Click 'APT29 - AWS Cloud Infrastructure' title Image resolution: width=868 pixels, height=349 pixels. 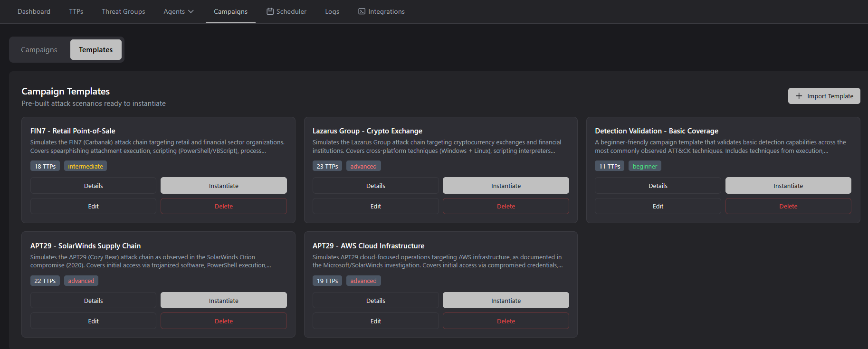(369, 246)
